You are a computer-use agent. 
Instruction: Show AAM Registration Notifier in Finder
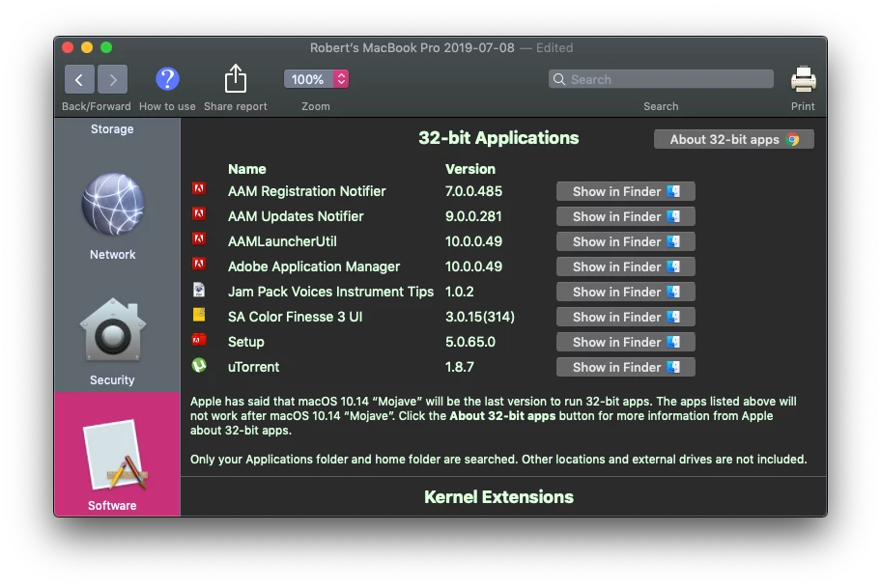click(625, 191)
